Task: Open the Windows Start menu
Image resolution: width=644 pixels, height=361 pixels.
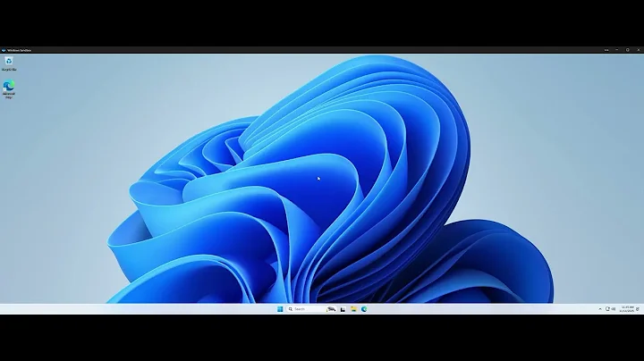Action: tap(280, 309)
